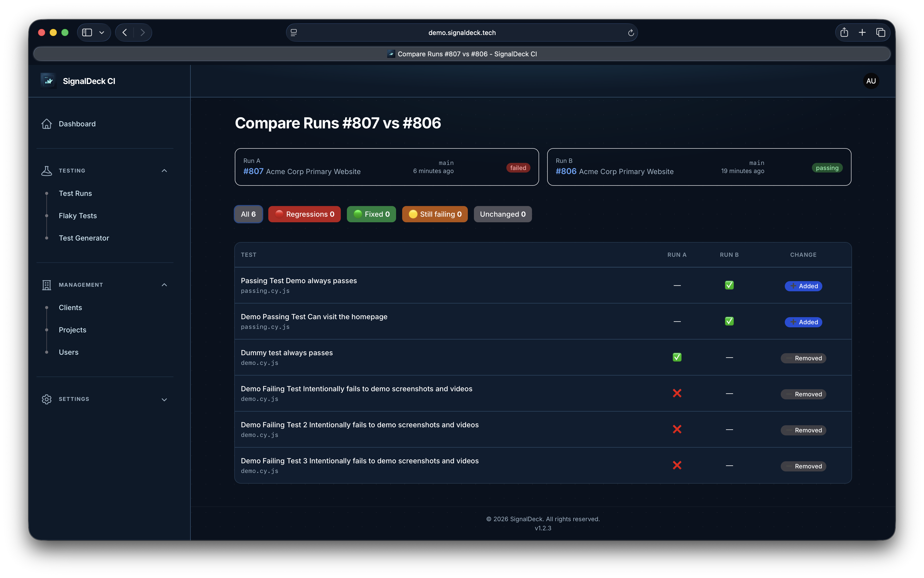The image size is (924, 578).
Task: Click the SignalDeck CI logo icon
Action: tap(48, 81)
